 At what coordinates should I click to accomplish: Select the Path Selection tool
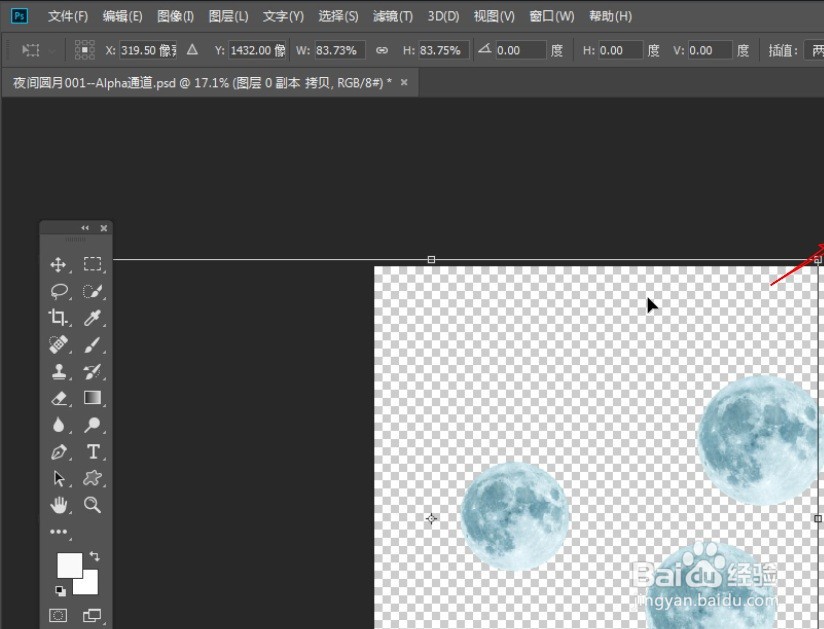(x=59, y=479)
